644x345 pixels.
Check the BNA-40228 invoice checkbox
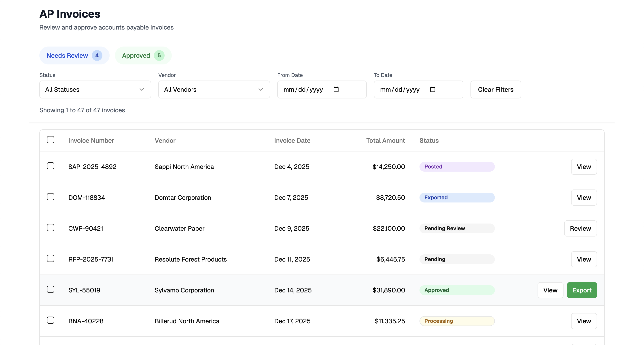click(51, 320)
